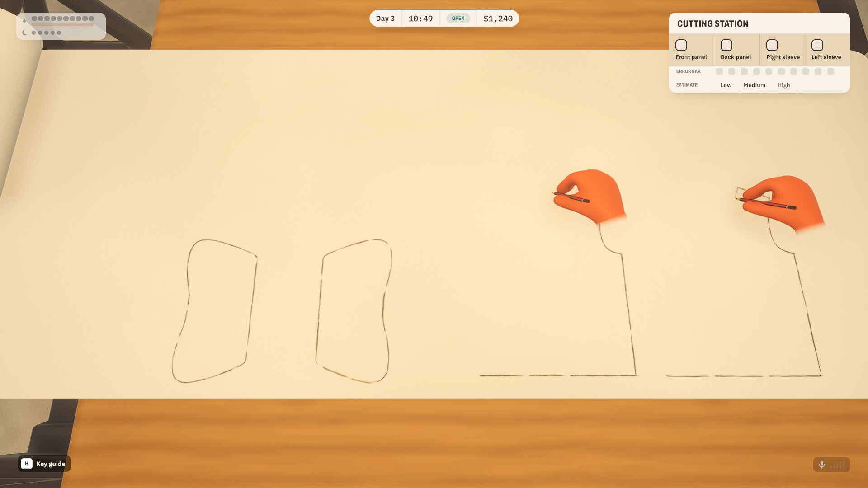Click the first error bar segment

(x=719, y=71)
